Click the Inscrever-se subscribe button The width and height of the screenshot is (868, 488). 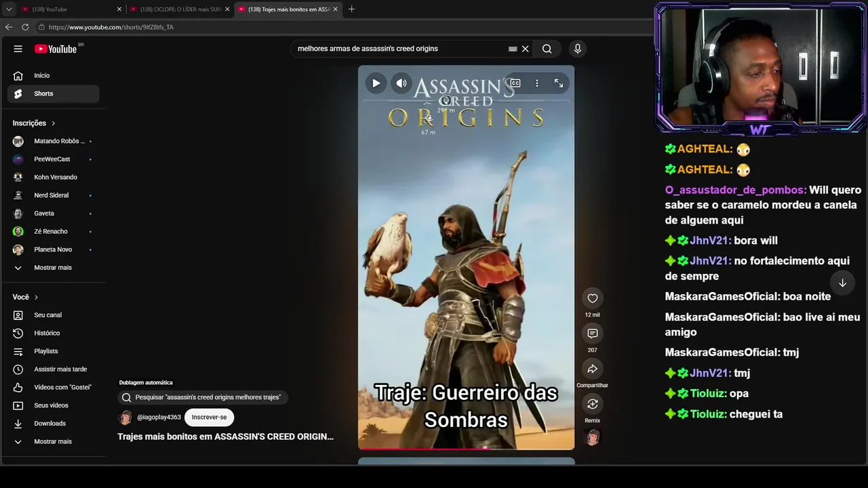[209, 418]
